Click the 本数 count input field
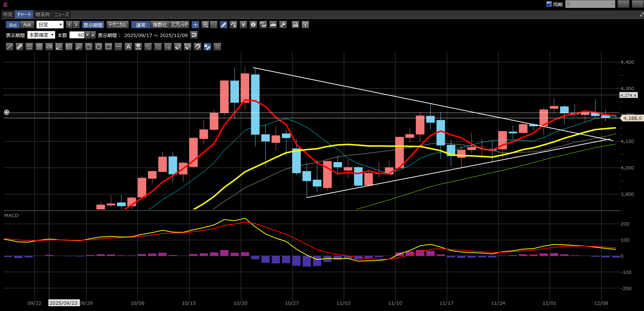 [x=77, y=35]
